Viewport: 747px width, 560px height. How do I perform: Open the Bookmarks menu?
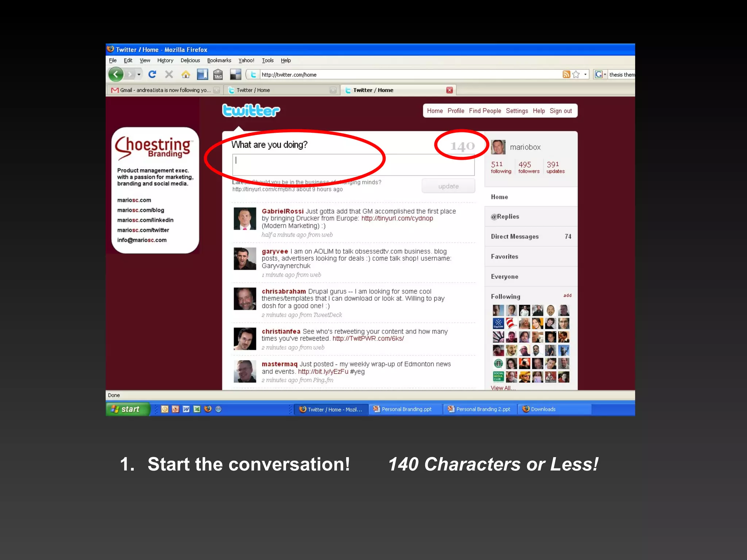(219, 61)
